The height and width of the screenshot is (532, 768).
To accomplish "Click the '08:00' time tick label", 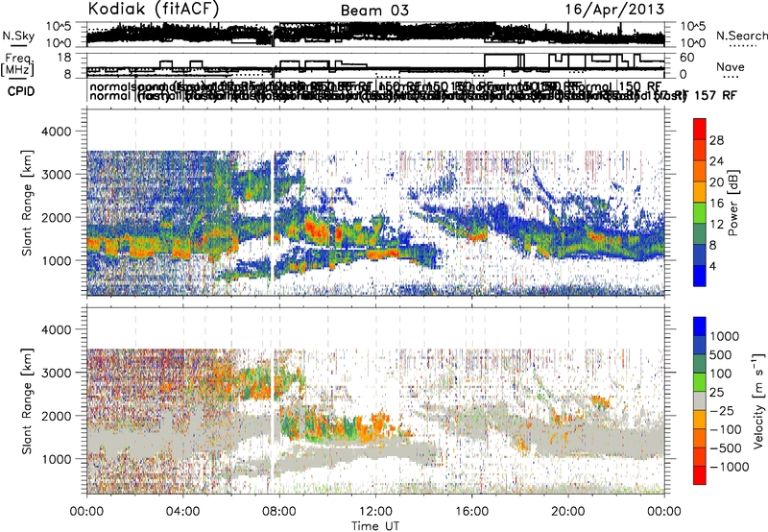I will click(x=279, y=512).
